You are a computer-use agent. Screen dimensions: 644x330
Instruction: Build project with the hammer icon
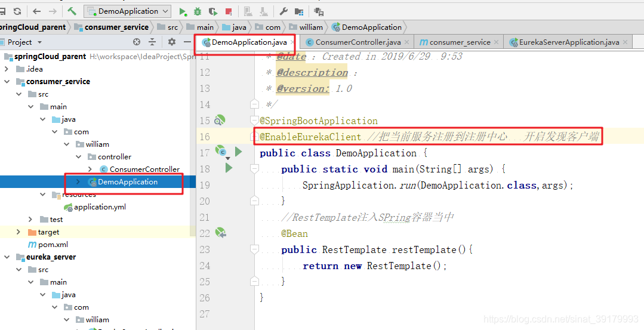(72, 11)
